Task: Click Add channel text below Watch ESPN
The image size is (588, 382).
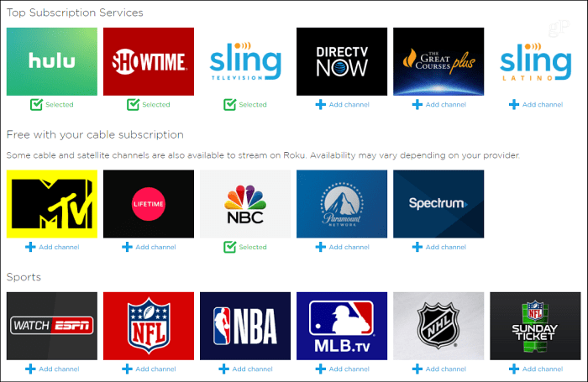Action: tap(59, 369)
